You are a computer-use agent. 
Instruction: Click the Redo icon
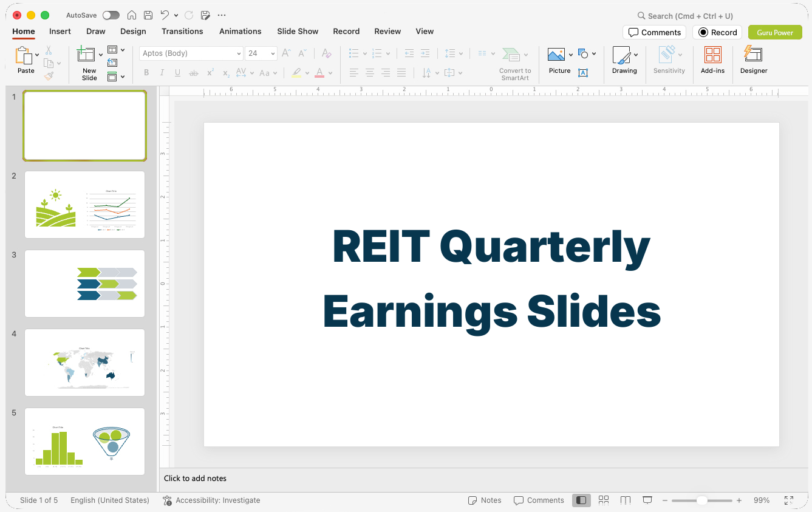click(x=189, y=15)
